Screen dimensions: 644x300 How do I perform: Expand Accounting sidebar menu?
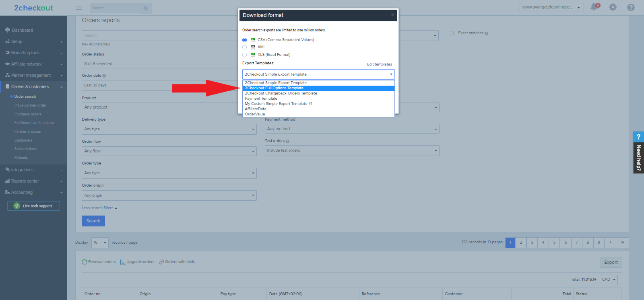coord(33,192)
